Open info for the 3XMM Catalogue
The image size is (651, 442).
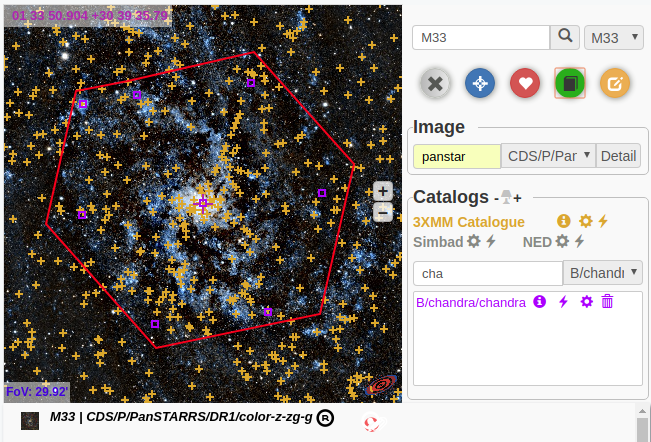click(563, 221)
